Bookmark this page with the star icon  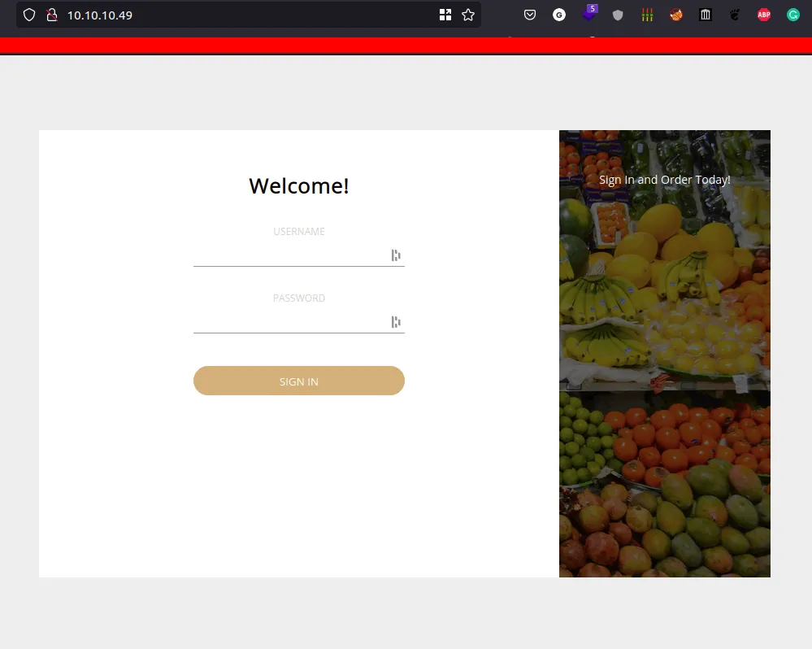coord(467,14)
